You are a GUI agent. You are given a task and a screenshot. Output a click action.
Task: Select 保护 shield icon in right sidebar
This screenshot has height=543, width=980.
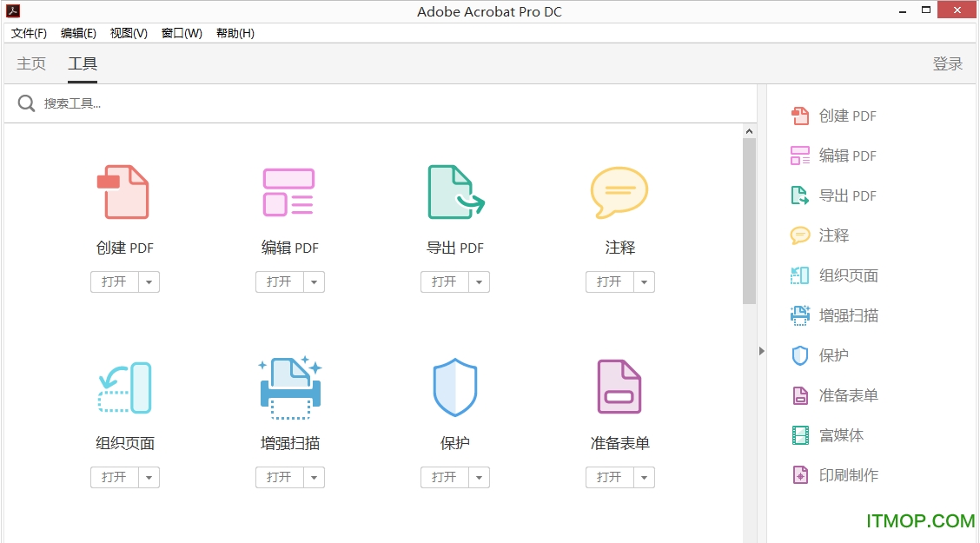(x=800, y=355)
